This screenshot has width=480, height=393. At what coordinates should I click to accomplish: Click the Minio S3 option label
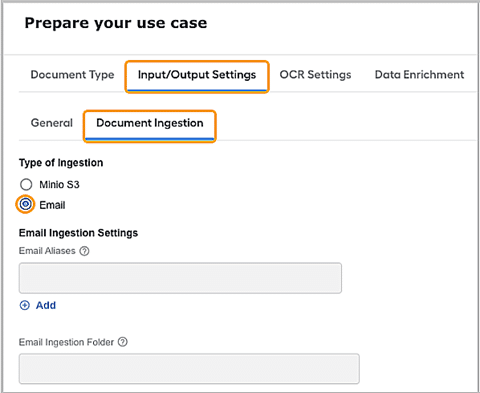tap(59, 184)
